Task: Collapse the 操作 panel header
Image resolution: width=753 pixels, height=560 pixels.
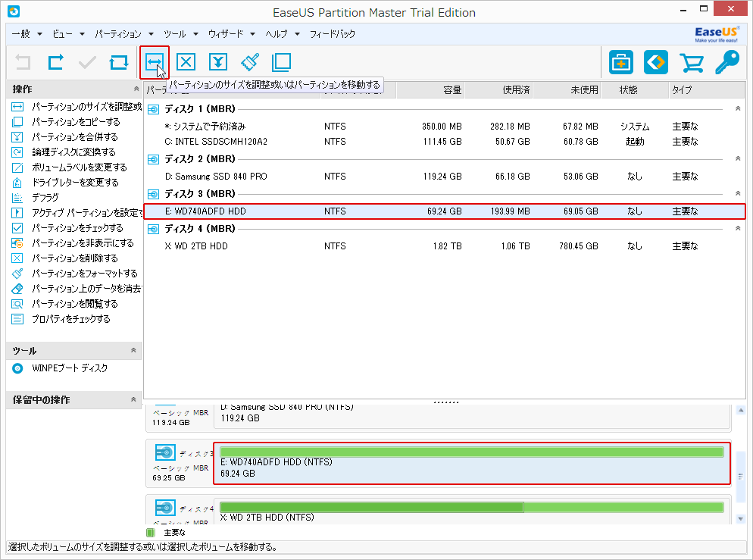Action: coord(136,89)
